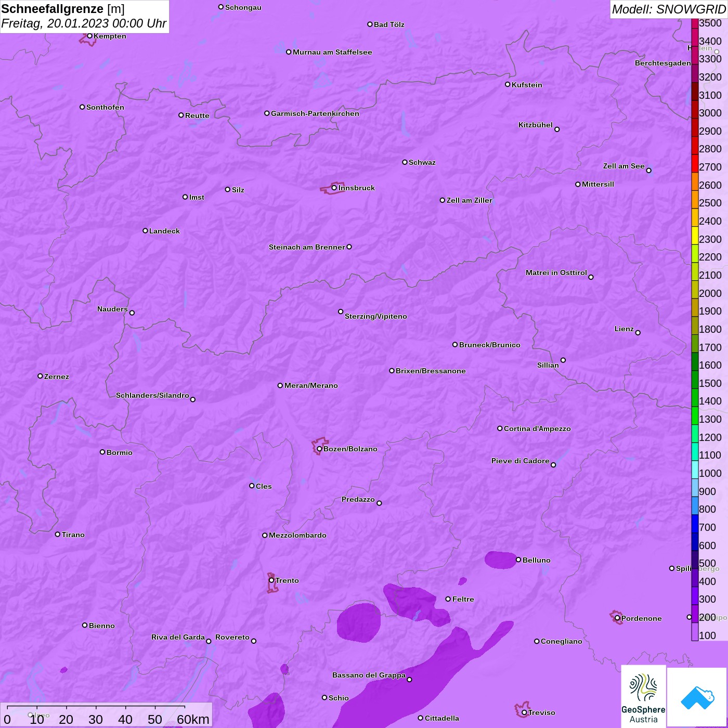Click the 'Tirano' map label
This screenshot has height=728, width=728.
pos(73,535)
